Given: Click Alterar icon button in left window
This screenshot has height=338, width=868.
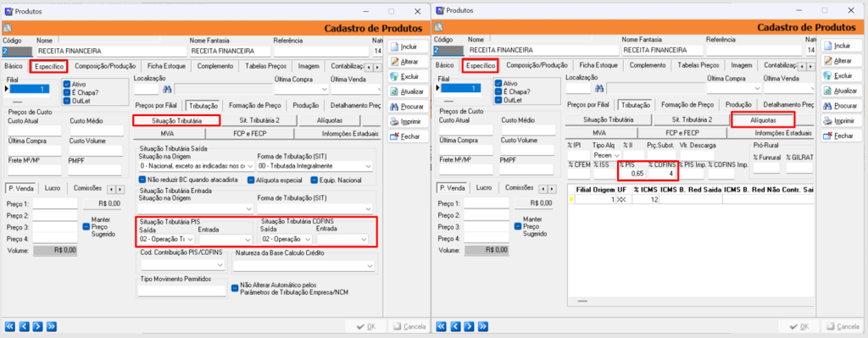Looking at the screenshot, I should click(x=408, y=61).
